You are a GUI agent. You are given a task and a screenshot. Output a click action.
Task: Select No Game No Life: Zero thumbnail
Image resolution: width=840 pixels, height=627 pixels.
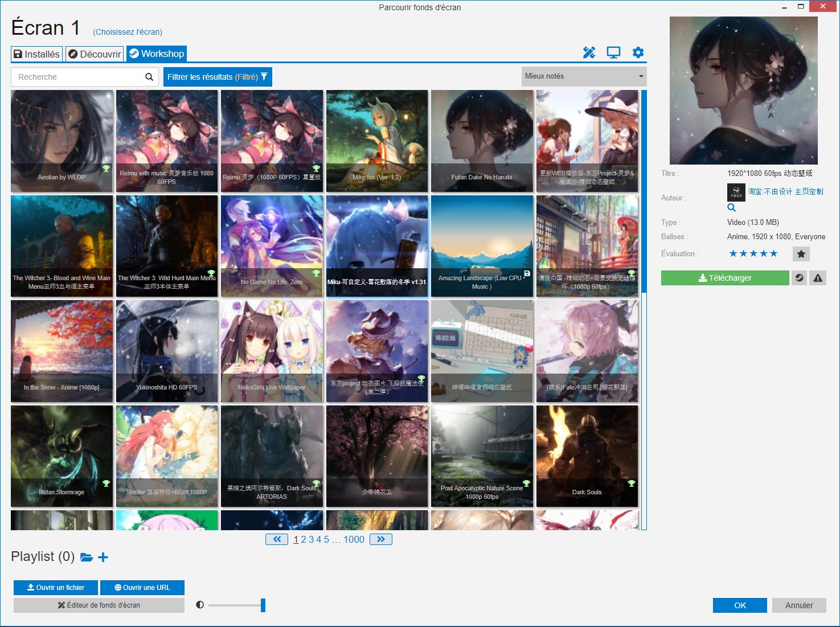[272, 246]
